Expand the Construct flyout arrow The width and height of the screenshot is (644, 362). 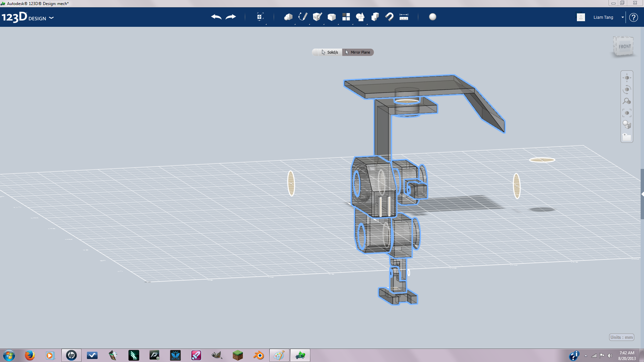coord(324,24)
